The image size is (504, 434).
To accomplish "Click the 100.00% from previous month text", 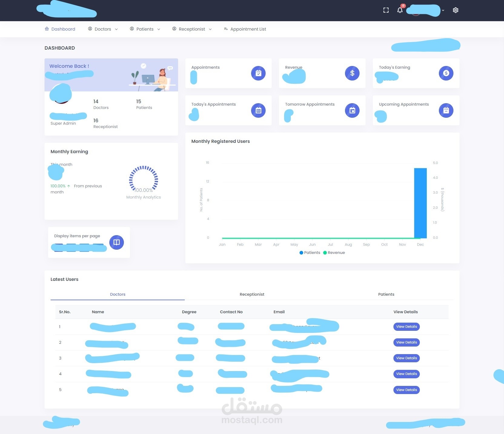I will click(76, 189).
